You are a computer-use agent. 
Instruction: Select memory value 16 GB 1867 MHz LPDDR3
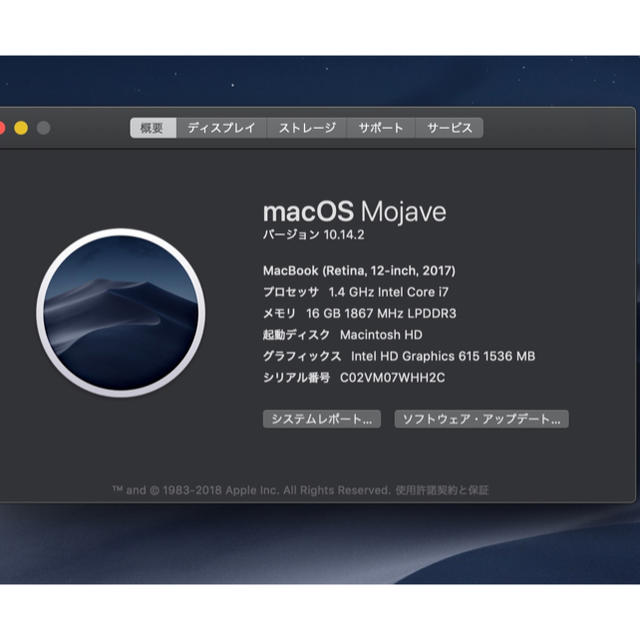(x=381, y=313)
